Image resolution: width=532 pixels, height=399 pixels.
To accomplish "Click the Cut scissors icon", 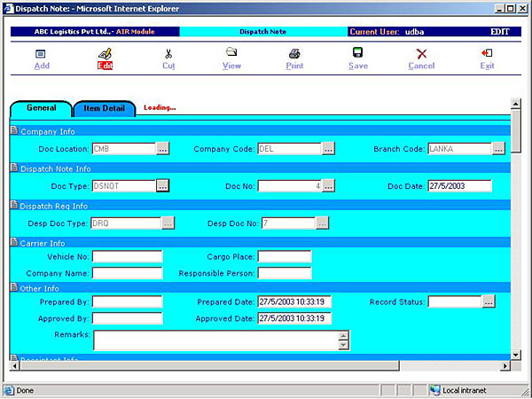I will [x=168, y=53].
